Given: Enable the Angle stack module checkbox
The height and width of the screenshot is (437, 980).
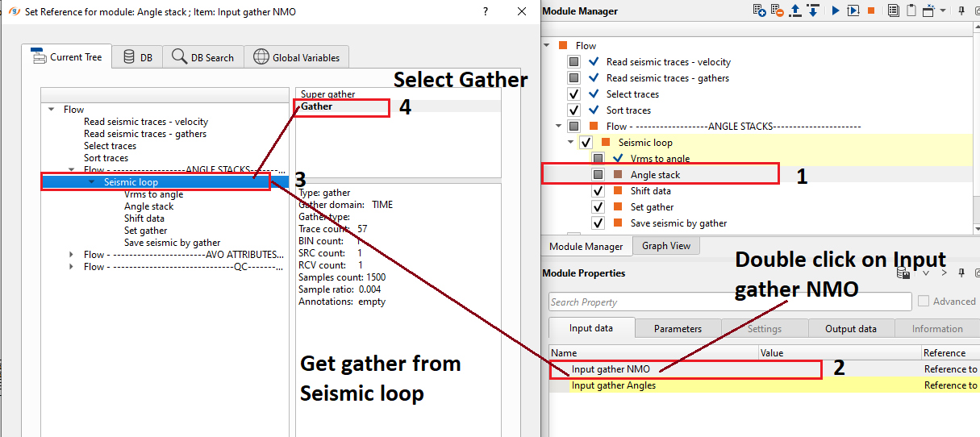Looking at the screenshot, I should [598, 175].
